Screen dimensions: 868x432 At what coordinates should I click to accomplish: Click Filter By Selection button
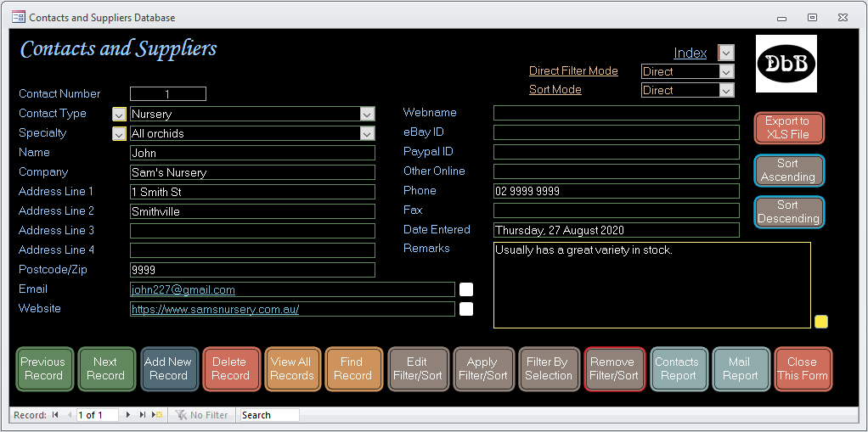550,369
